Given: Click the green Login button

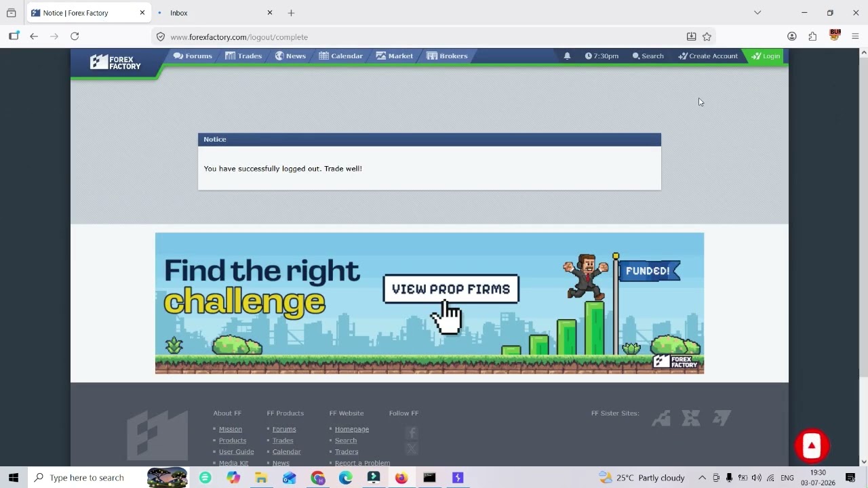Looking at the screenshot, I should pos(766,56).
